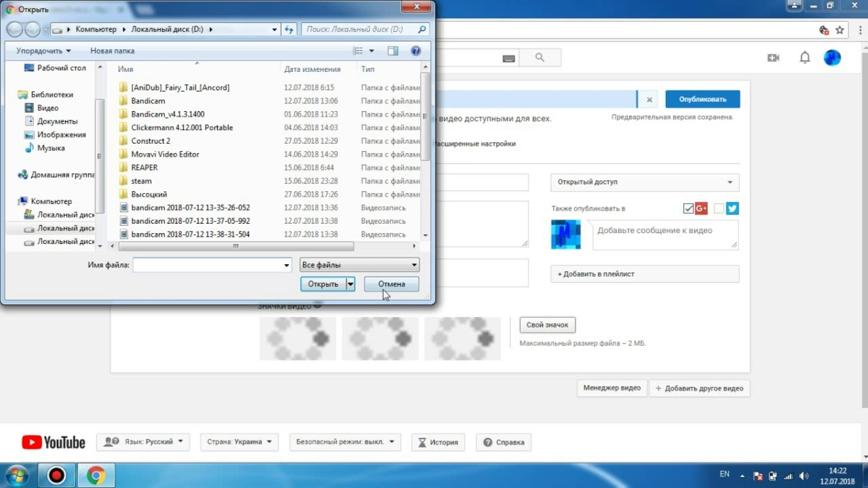Click the Forward arrow in the Open dialog
Image resolution: width=868 pixels, height=488 pixels.
(33, 29)
